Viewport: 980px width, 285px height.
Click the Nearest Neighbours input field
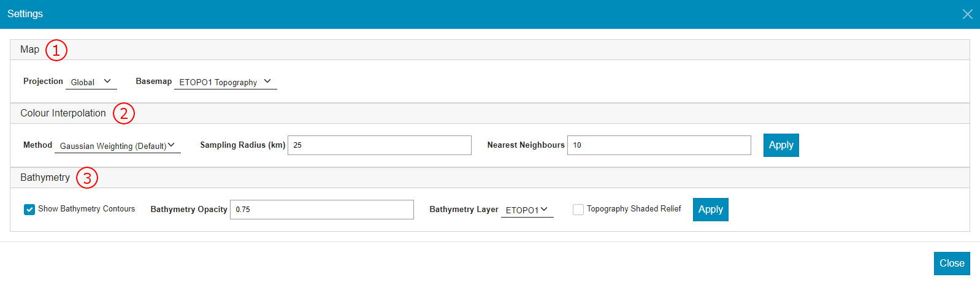coord(659,145)
